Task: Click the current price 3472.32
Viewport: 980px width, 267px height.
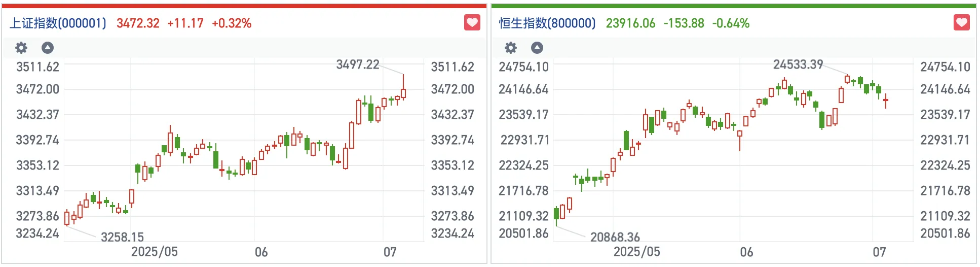Action: [x=138, y=23]
